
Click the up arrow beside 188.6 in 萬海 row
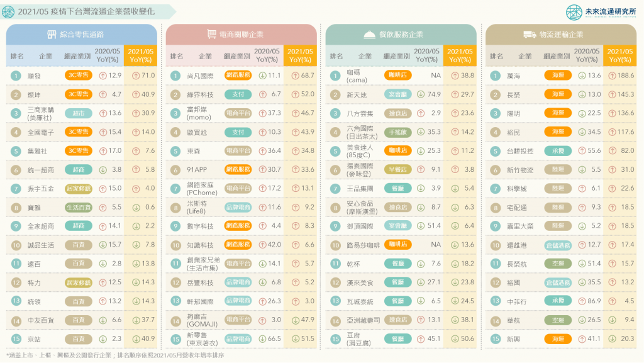[612, 76]
